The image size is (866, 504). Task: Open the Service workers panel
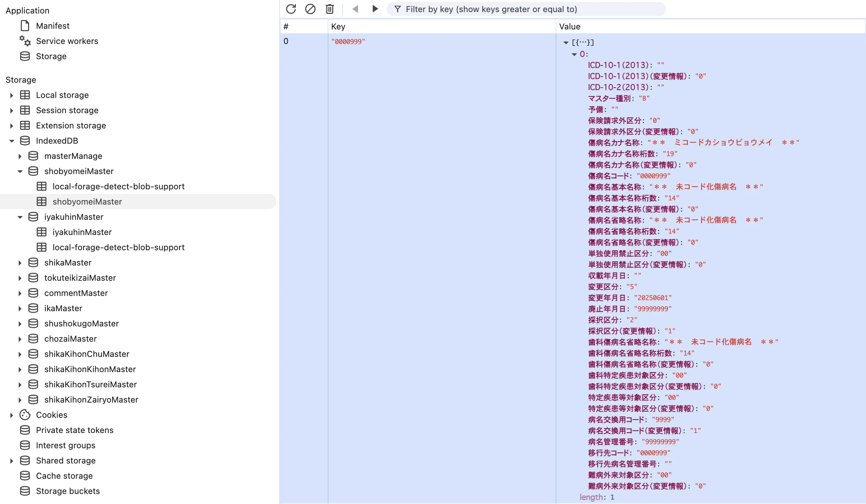click(67, 41)
